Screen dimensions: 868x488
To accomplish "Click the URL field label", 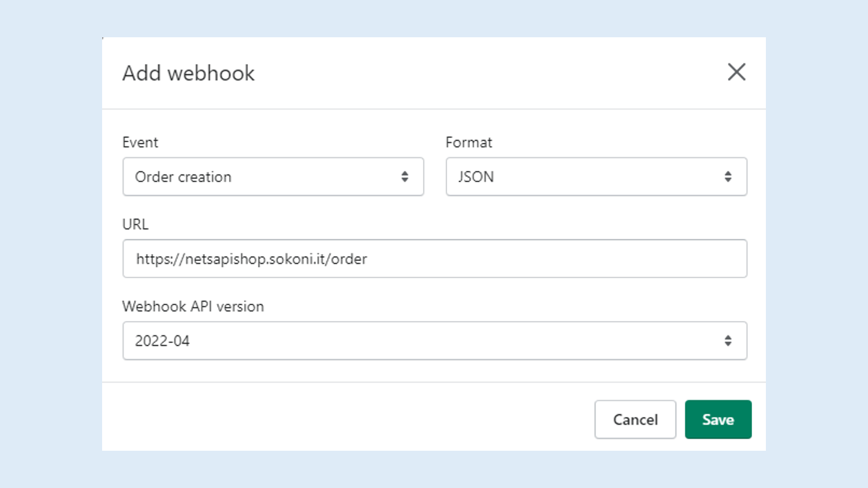I will click(x=135, y=224).
